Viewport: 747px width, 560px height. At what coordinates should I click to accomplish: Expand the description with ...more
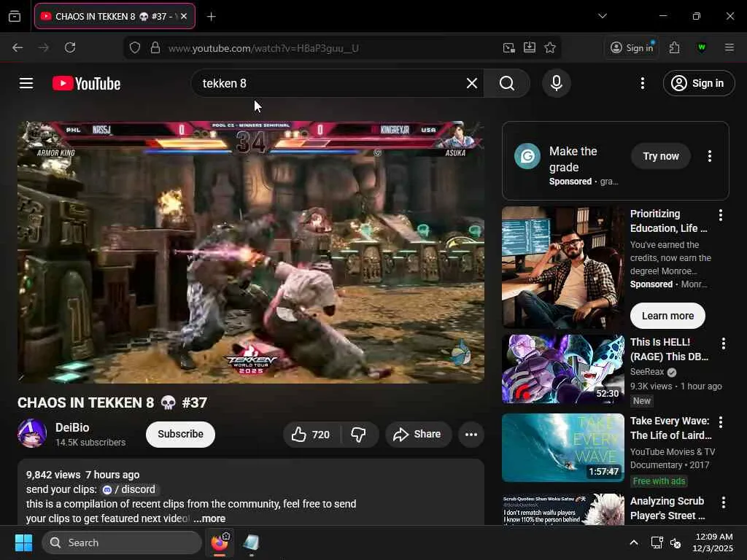pos(209,518)
